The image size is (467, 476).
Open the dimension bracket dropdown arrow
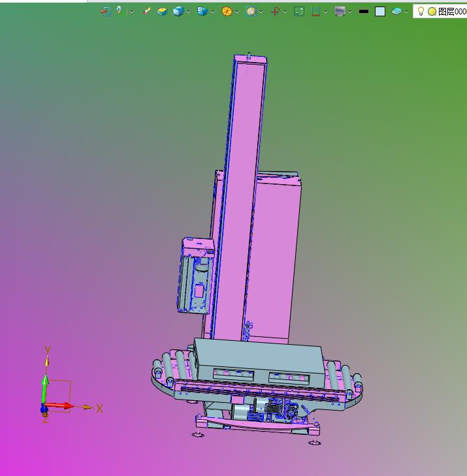point(325,12)
